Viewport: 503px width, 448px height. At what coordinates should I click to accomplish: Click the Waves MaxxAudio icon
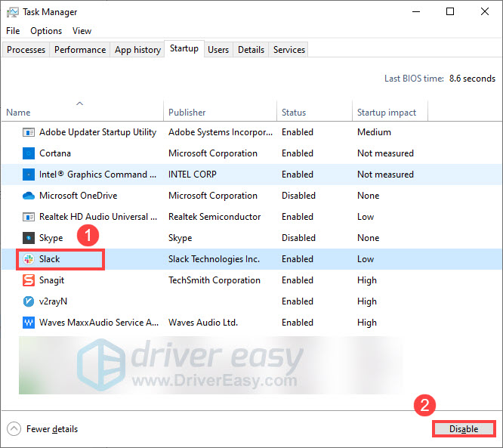coord(29,323)
